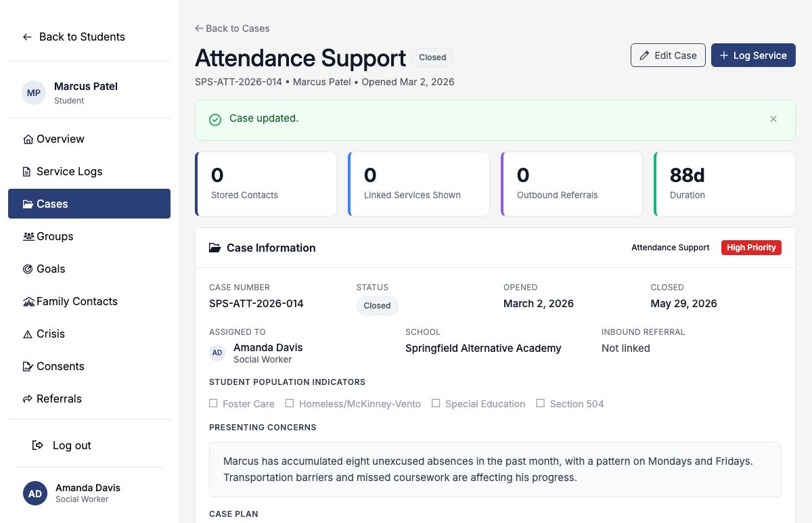
Task: Click the Service Logs document icon
Action: pos(27,172)
